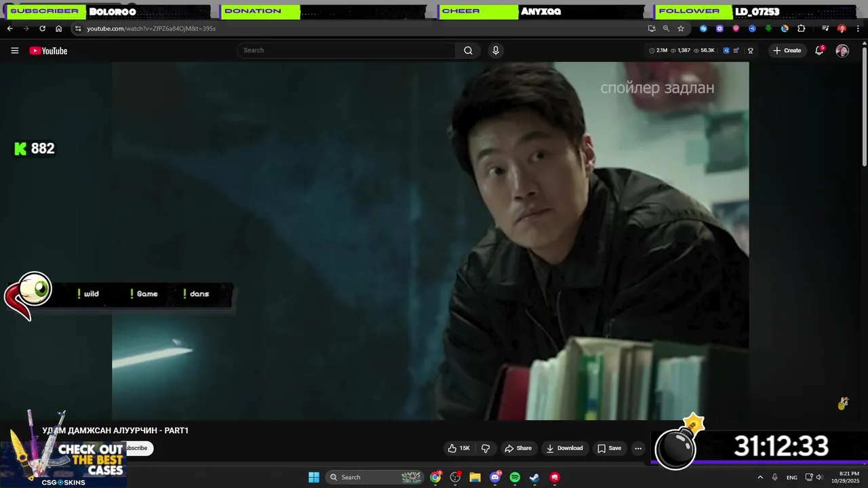This screenshot has width=868, height=488.
Task: Open Spotify from the taskbar
Action: click(x=515, y=477)
